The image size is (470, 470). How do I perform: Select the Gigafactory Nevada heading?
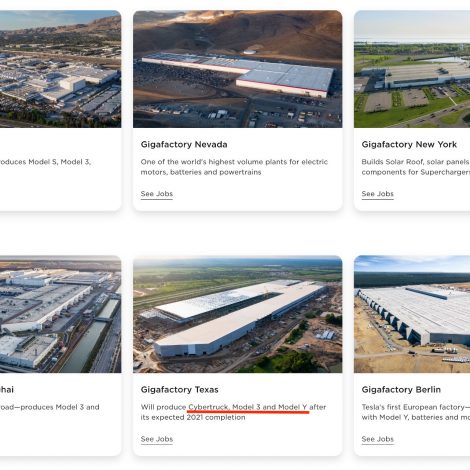[x=184, y=145]
